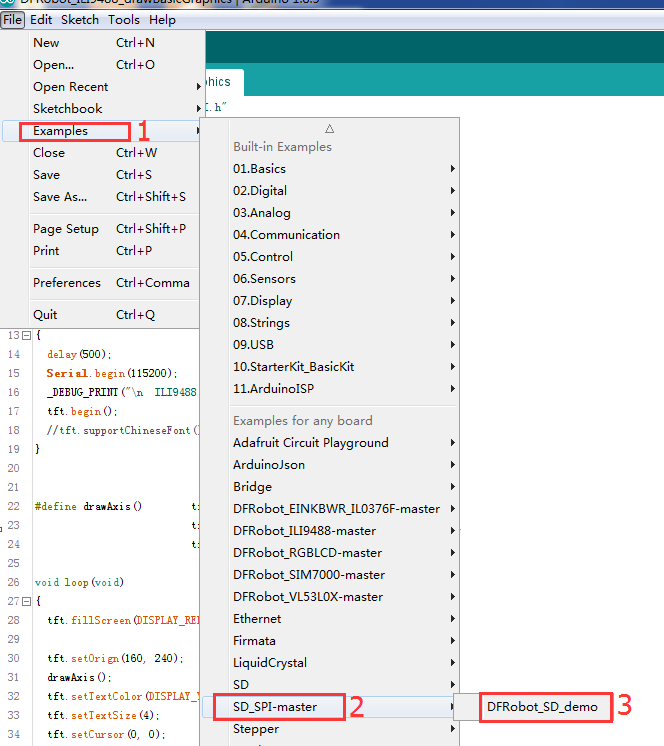Select the Examples menu entry

(102, 131)
